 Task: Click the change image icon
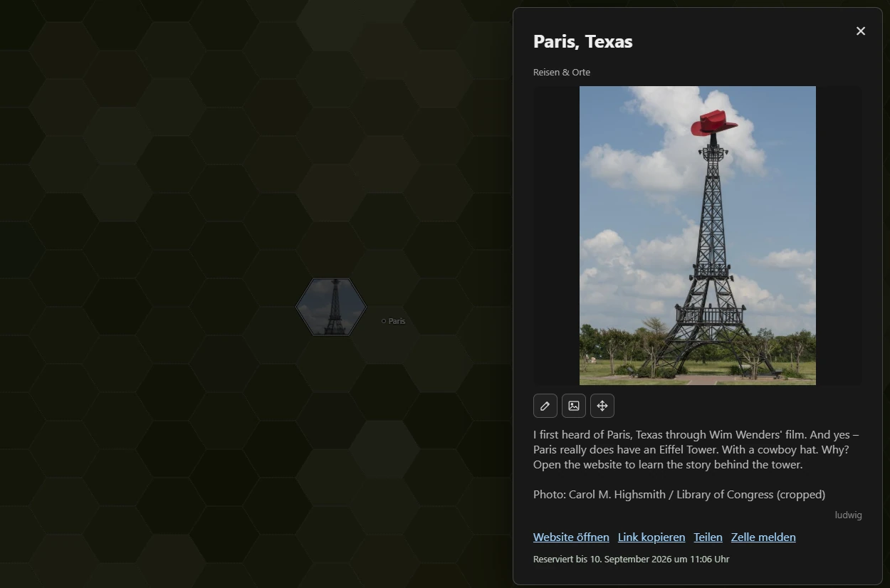(x=574, y=406)
